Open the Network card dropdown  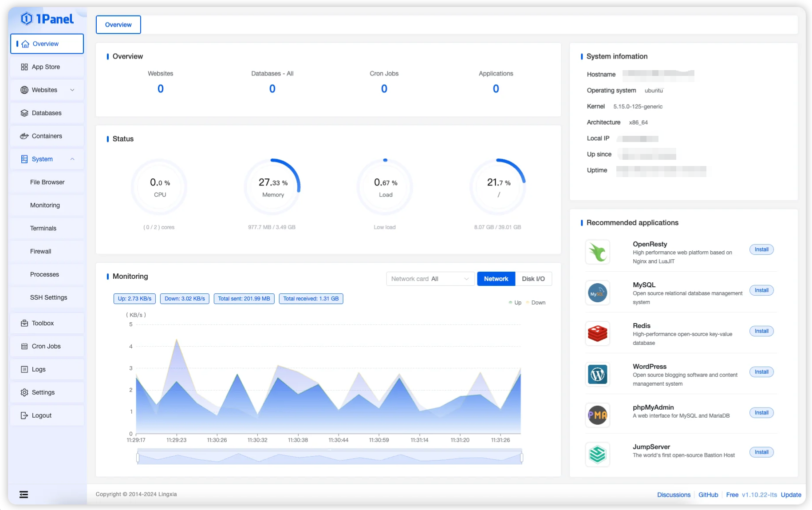pyautogui.click(x=430, y=279)
